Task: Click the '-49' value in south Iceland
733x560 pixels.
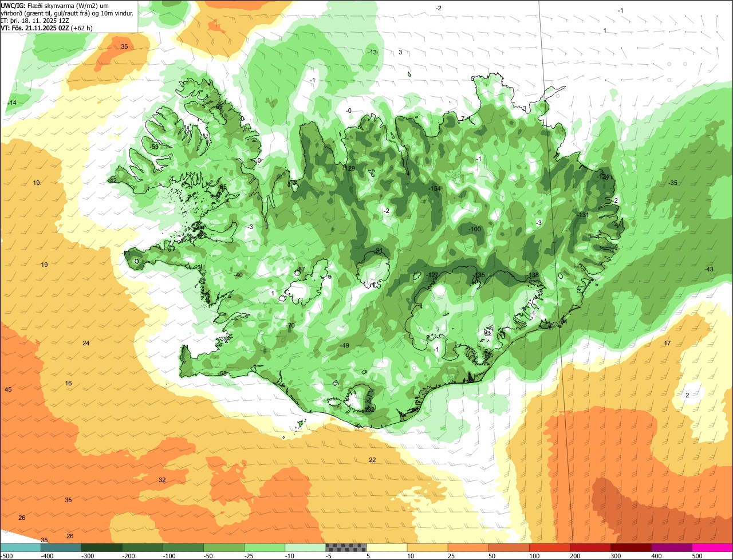Action: (344, 346)
